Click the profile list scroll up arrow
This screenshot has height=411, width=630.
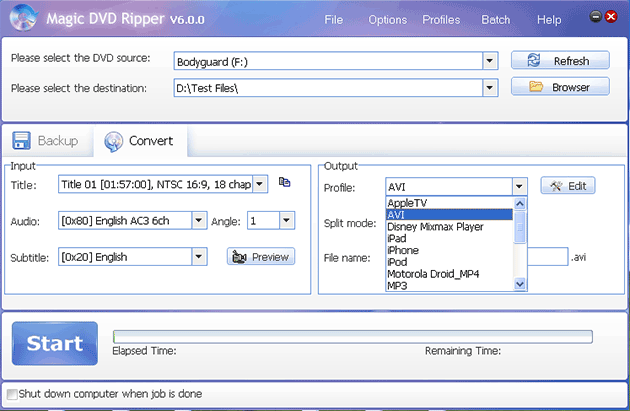(x=520, y=204)
